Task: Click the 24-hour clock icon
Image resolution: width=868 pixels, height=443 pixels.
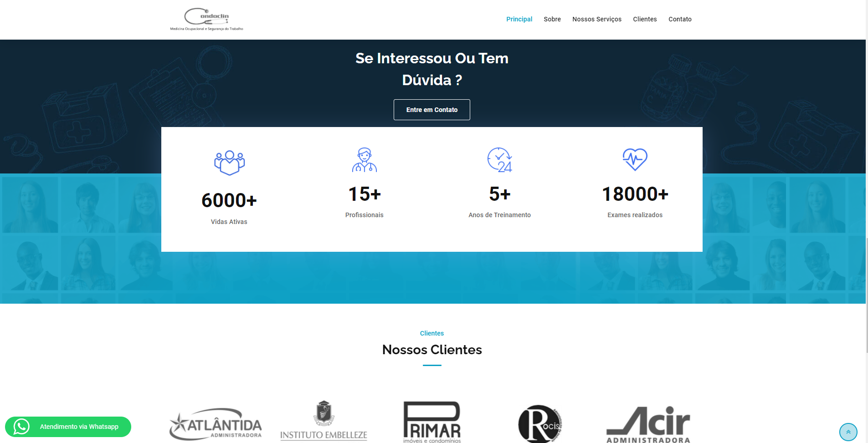Action: click(499, 160)
